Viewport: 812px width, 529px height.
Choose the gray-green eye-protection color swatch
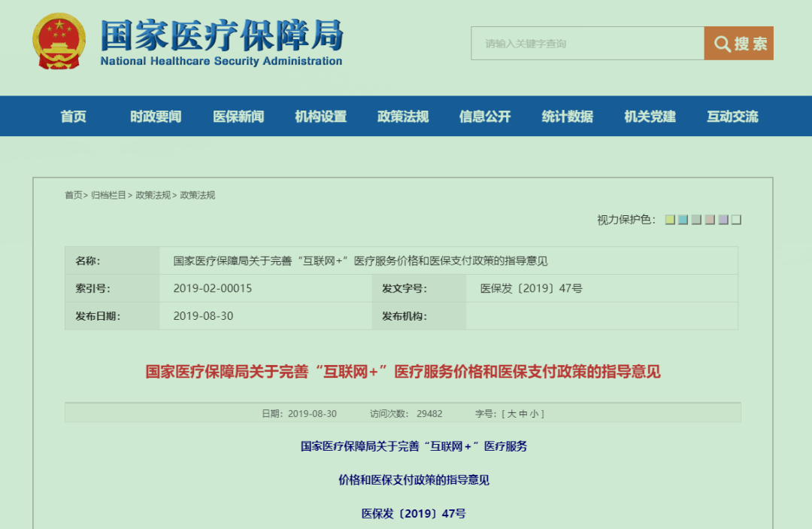click(x=696, y=220)
